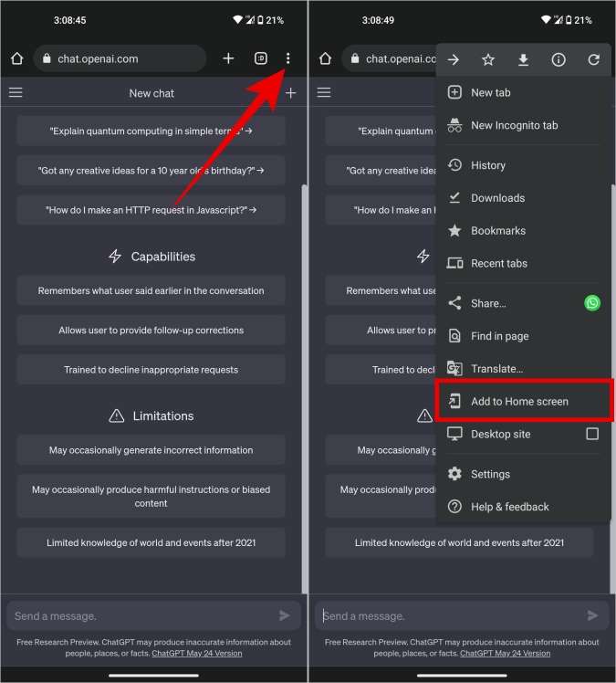Tap the Limitations heading in left screen
The height and width of the screenshot is (683, 616).
click(x=151, y=415)
